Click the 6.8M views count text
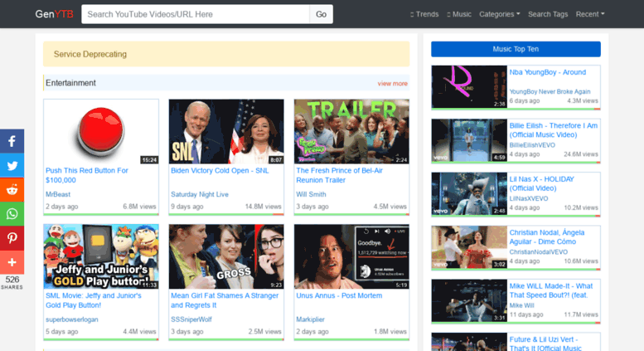Screen dimensions: 644x351 (x=139, y=207)
